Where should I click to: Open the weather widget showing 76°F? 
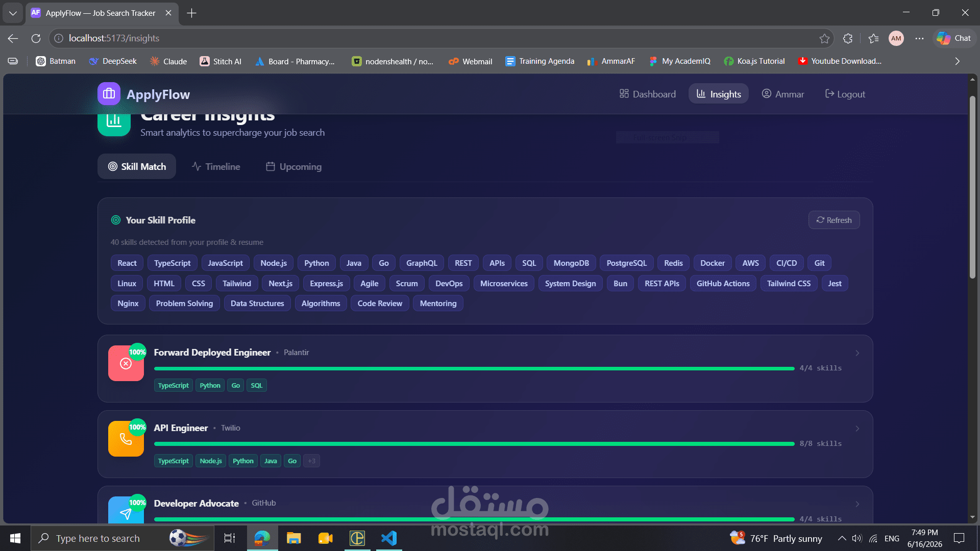click(x=776, y=538)
